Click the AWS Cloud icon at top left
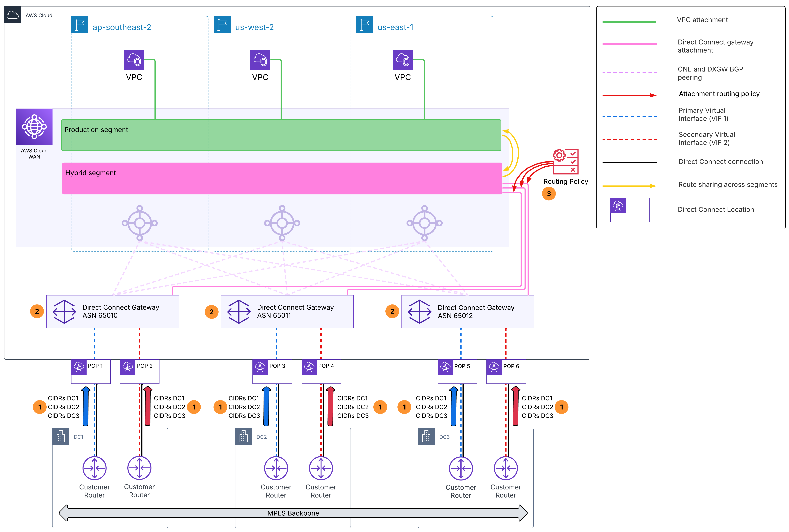789x532 pixels. [x=13, y=15]
